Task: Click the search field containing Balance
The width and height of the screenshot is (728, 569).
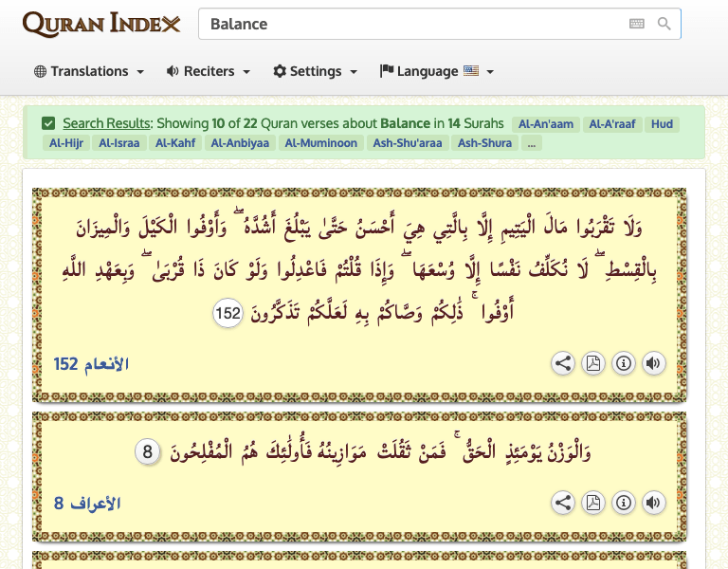Action: [x=440, y=24]
